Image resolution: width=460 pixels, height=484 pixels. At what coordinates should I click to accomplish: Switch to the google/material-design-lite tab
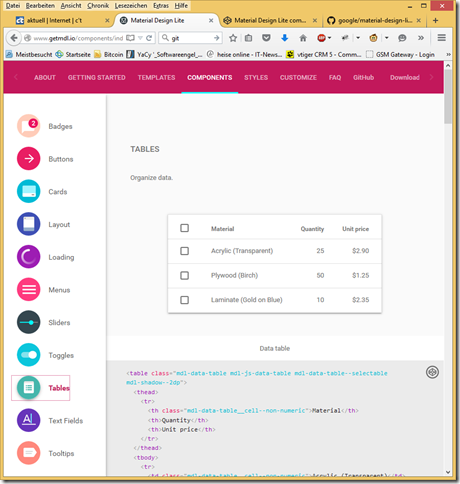coord(374,20)
